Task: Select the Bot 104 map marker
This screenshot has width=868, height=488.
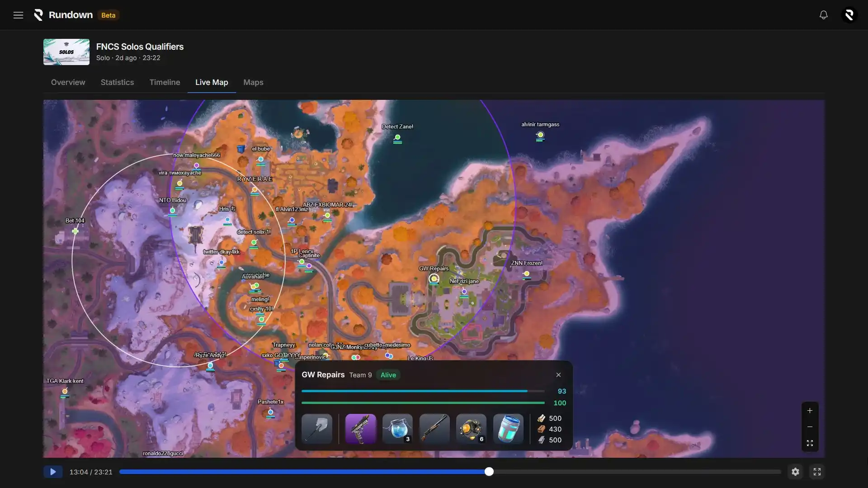Action: [x=75, y=231]
